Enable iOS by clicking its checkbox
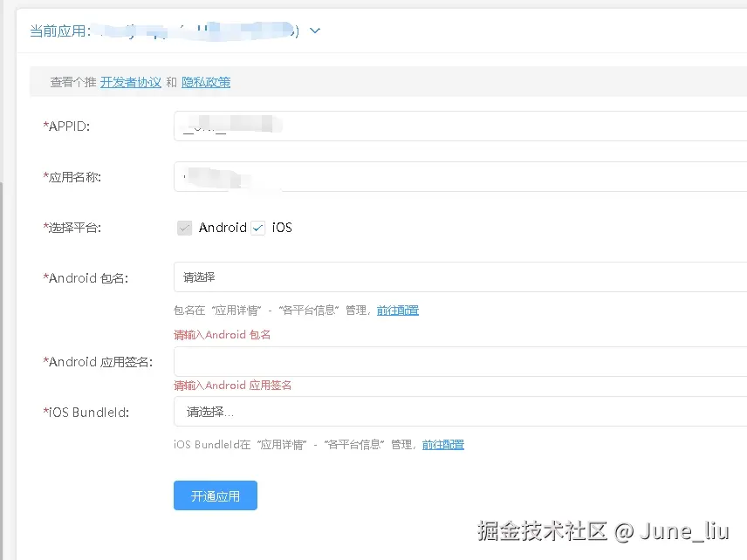 [x=257, y=227]
